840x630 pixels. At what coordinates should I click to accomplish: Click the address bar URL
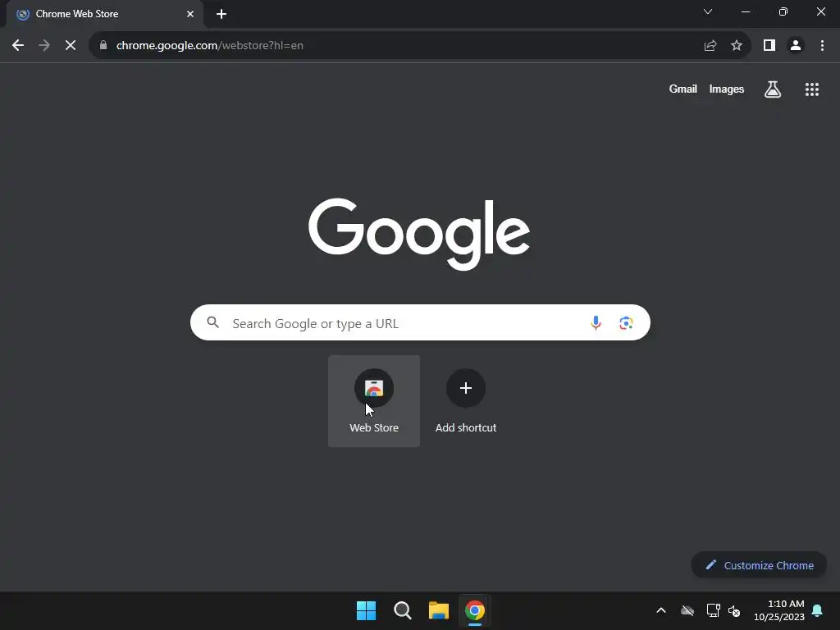[x=210, y=46]
